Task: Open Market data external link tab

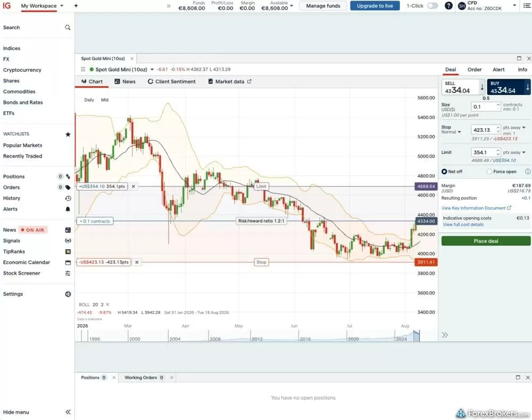Action: pos(230,81)
